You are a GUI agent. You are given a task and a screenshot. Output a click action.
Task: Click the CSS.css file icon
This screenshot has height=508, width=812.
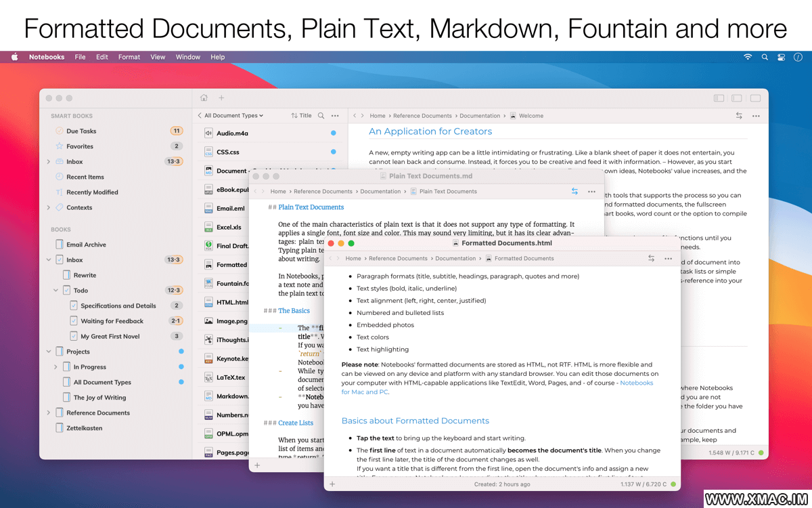tap(209, 152)
